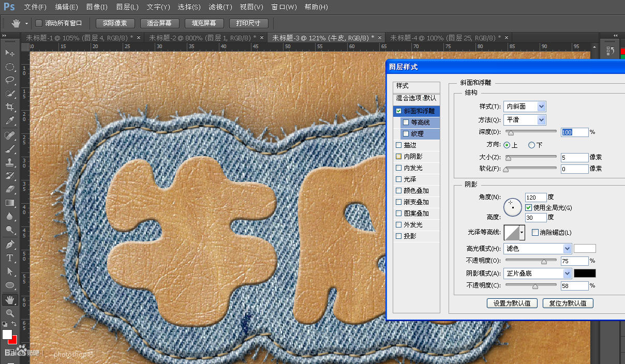The width and height of the screenshot is (625, 364).
Task: Select the Horizontal Type tool
Action: pos(10,258)
